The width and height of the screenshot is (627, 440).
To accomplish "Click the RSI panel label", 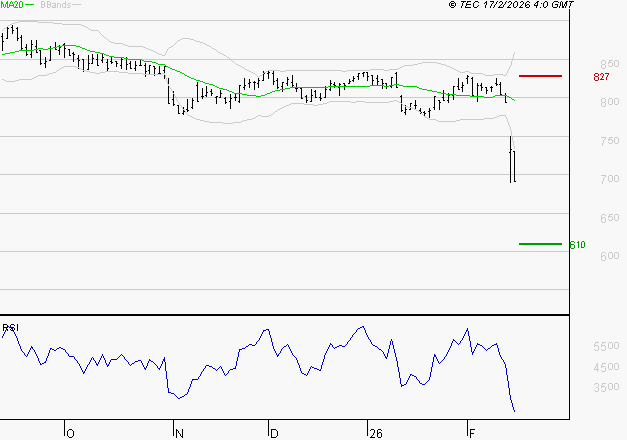I will (x=10, y=328).
